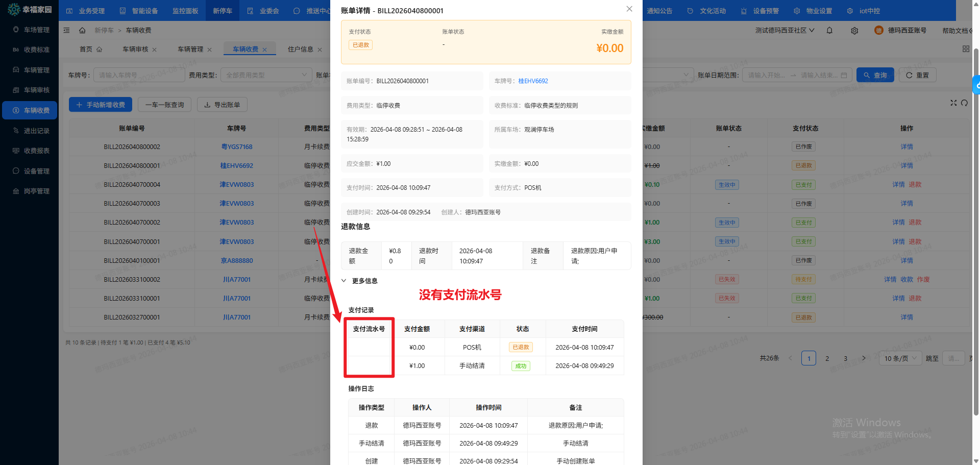Click the home icon in breadcrumb
980x465 pixels.
click(82, 31)
